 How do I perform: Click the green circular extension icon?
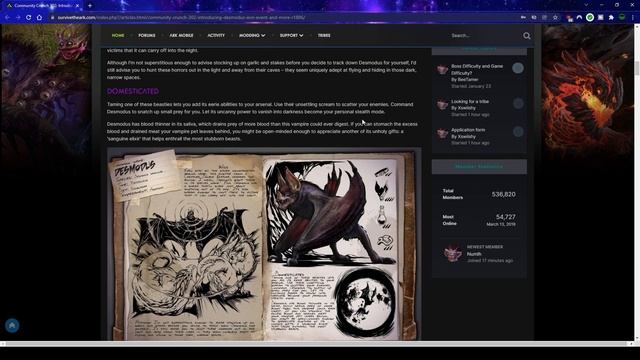(x=590, y=17)
